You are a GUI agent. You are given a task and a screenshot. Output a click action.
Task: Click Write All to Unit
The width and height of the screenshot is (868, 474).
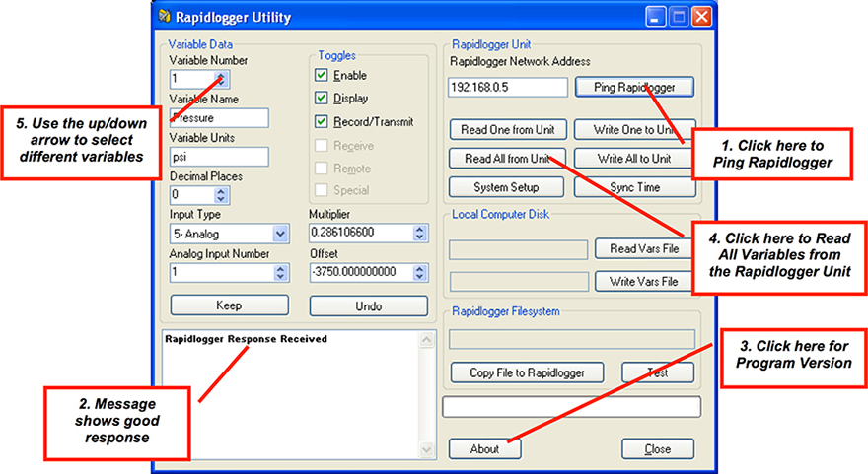pos(634,159)
